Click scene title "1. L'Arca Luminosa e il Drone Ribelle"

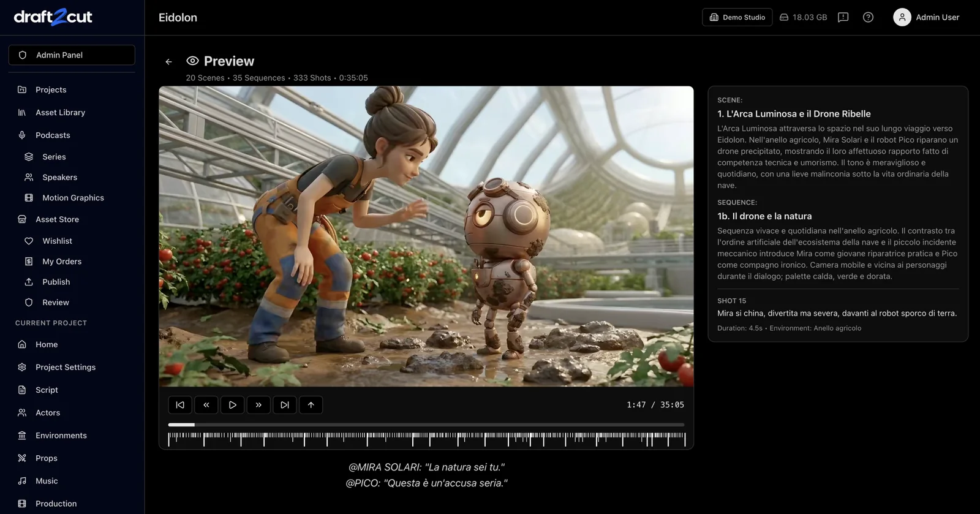tap(794, 114)
